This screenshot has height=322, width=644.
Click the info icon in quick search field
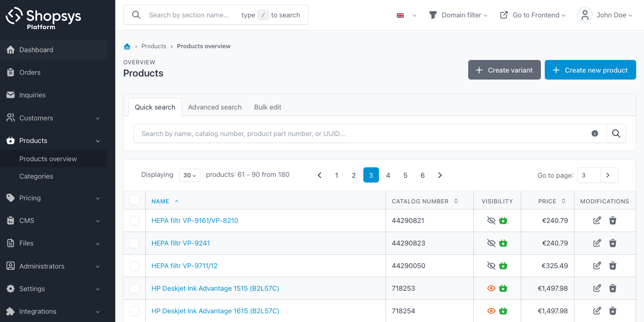(594, 134)
